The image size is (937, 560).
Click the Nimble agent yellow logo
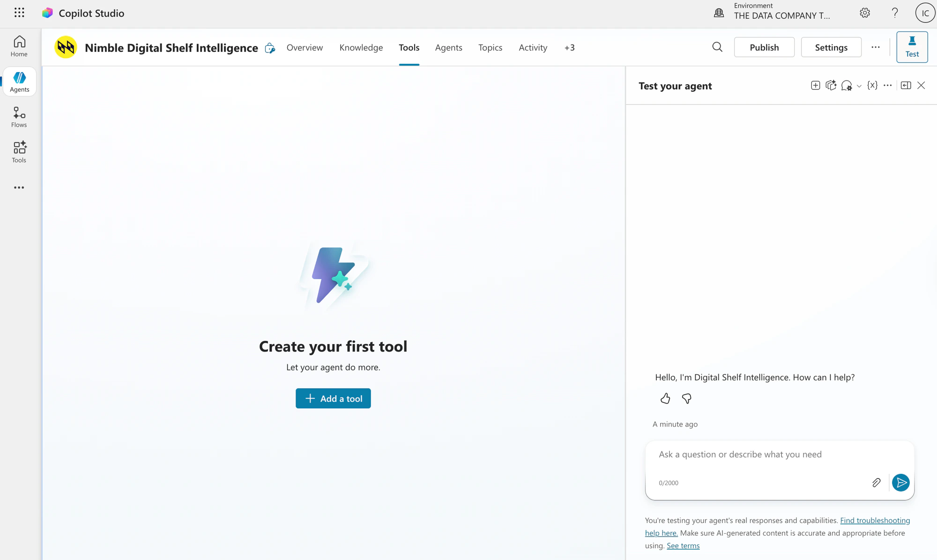coord(66,47)
